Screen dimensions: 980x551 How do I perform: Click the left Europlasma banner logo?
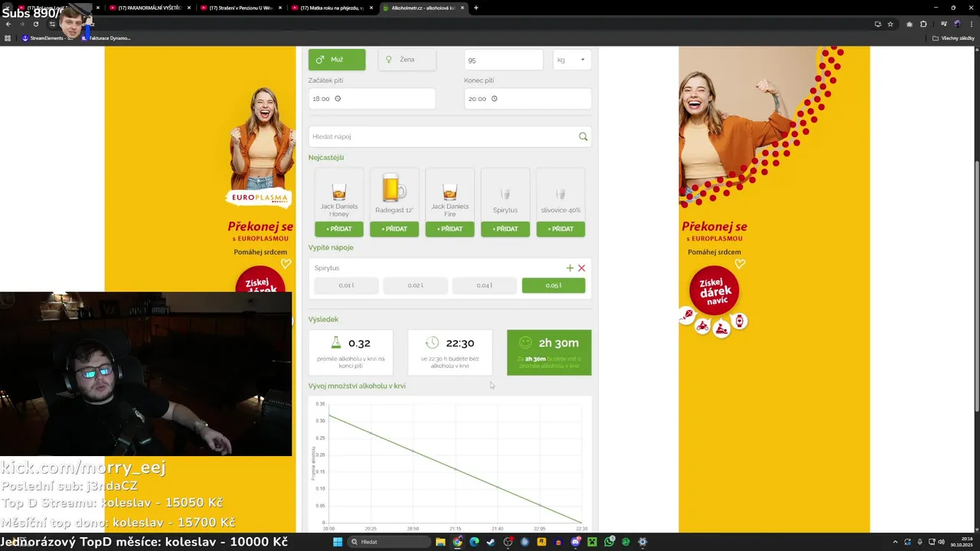click(x=260, y=198)
